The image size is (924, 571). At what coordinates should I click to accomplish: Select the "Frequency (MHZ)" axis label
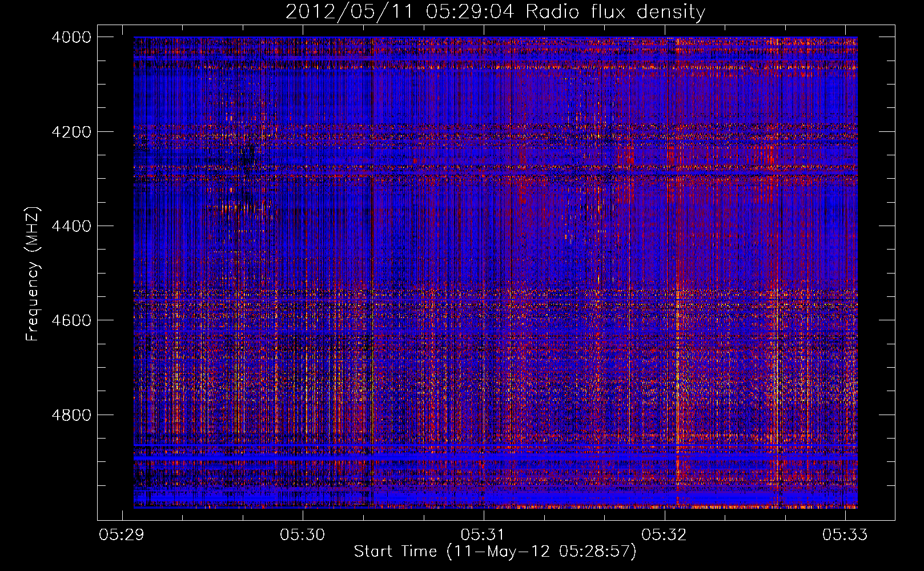(x=33, y=274)
